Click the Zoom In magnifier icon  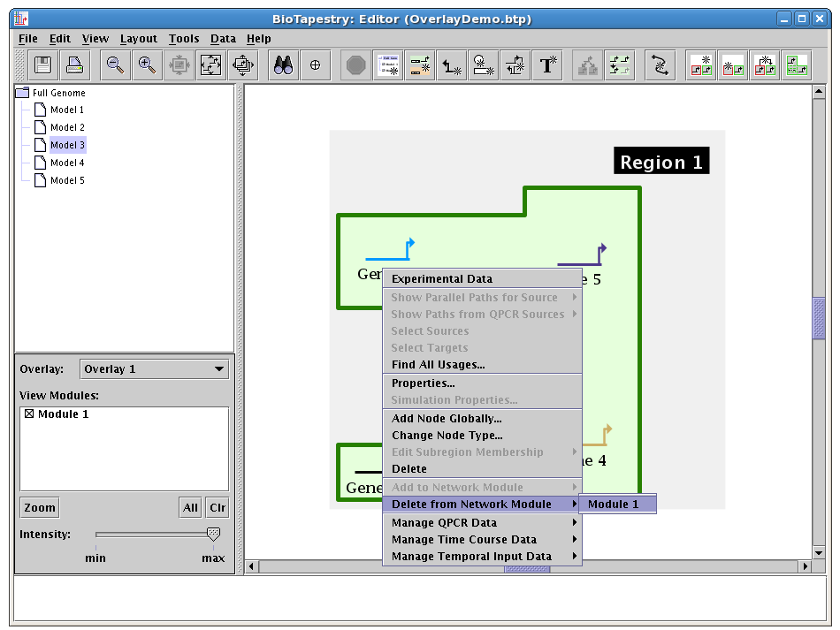(x=147, y=65)
